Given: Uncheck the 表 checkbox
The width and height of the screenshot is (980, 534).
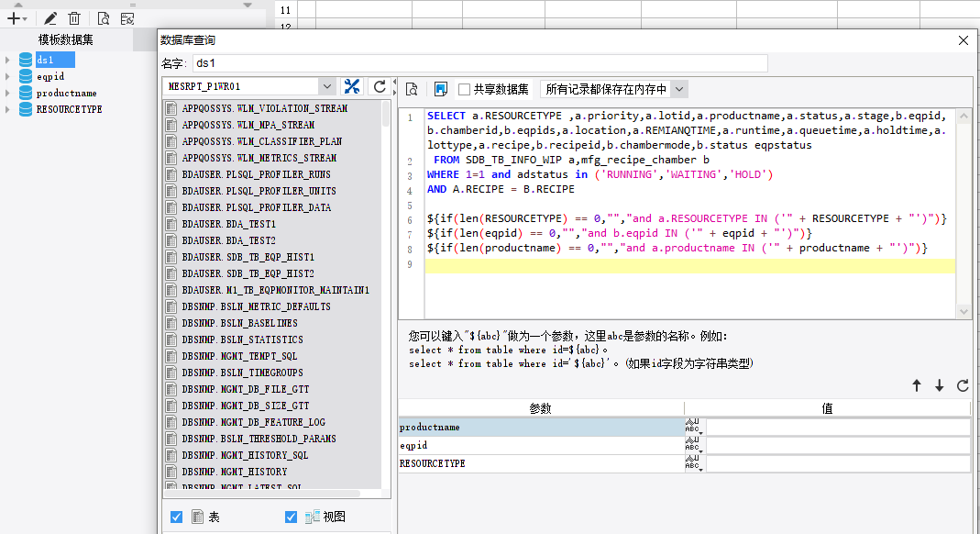Looking at the screenshot, I should point(176,517).
